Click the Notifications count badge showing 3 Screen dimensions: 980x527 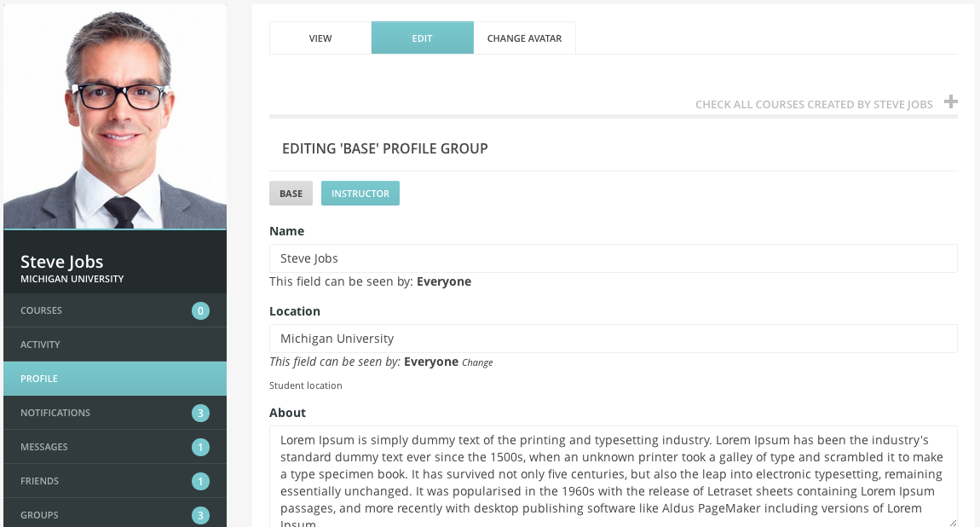200,414
